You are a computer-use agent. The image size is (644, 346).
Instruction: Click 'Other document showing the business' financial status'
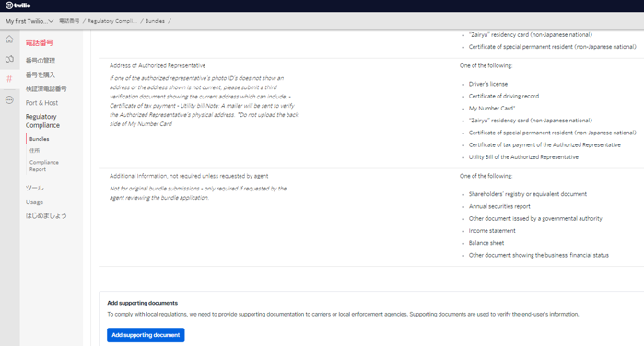click(x=538, y=255)
